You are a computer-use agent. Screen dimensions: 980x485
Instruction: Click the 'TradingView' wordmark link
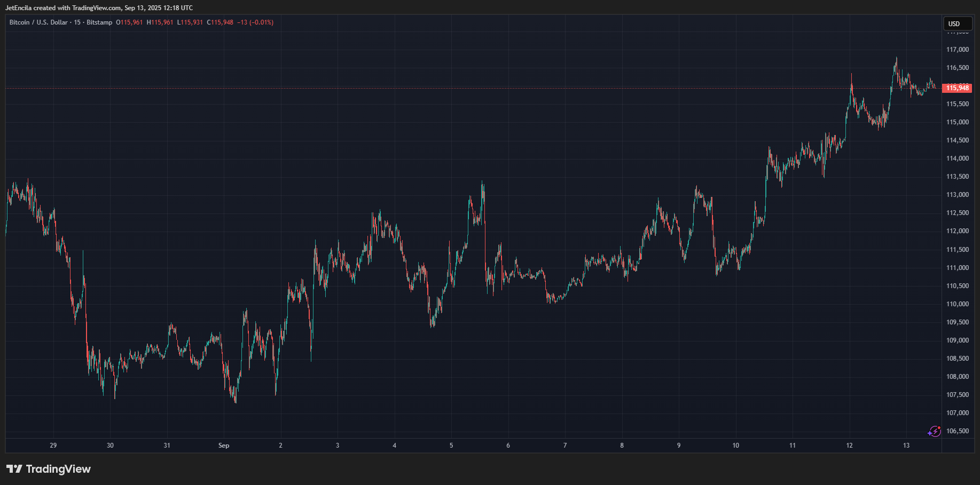pos(59,468)
